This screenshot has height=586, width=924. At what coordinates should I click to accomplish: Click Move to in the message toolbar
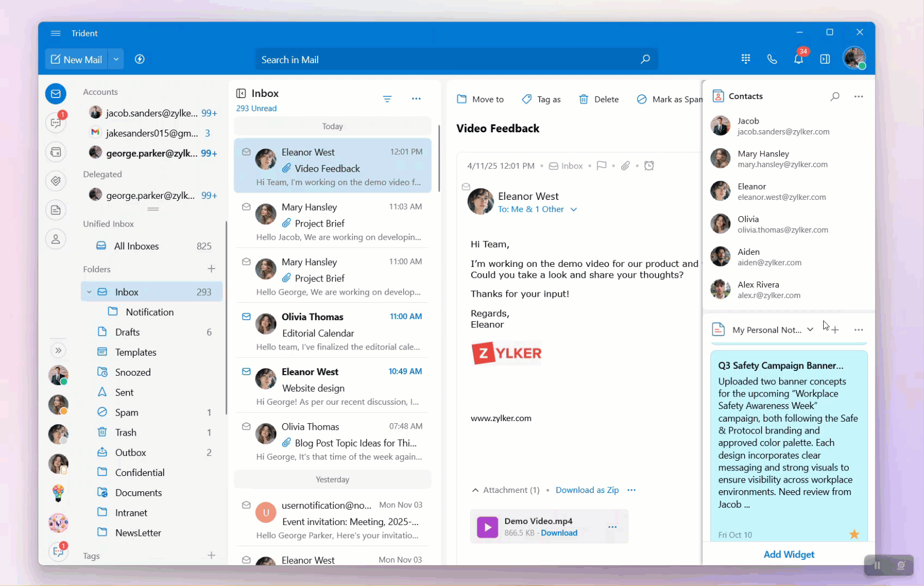[x=480, y=99]
